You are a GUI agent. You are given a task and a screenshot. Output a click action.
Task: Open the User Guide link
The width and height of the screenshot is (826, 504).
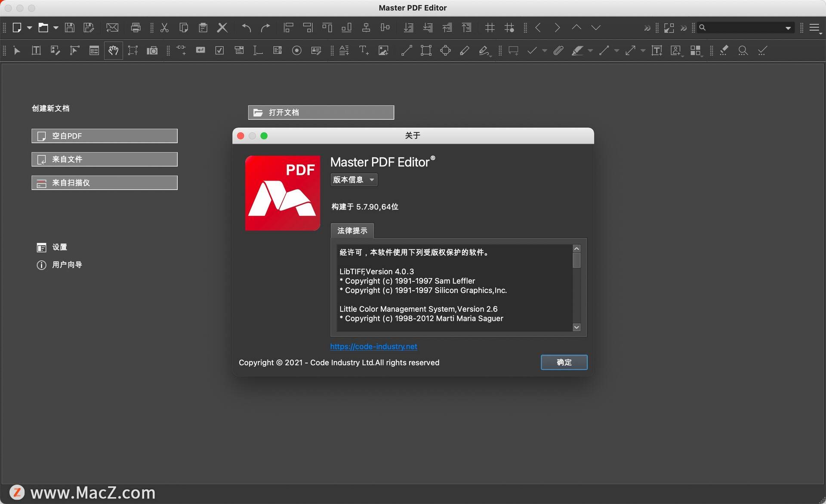[59, 265]
